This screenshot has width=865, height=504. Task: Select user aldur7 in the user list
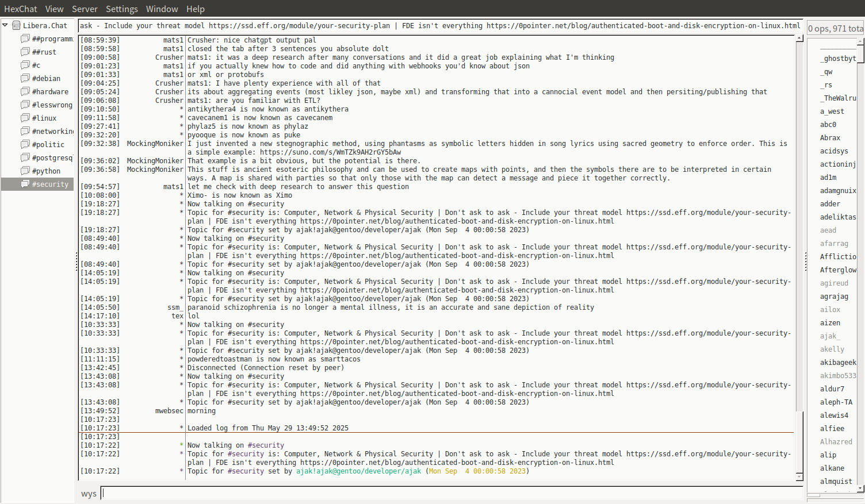tap(832, 389)
